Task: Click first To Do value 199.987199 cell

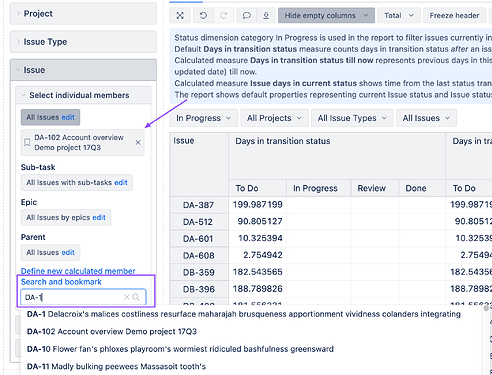Action: (257, 205)
